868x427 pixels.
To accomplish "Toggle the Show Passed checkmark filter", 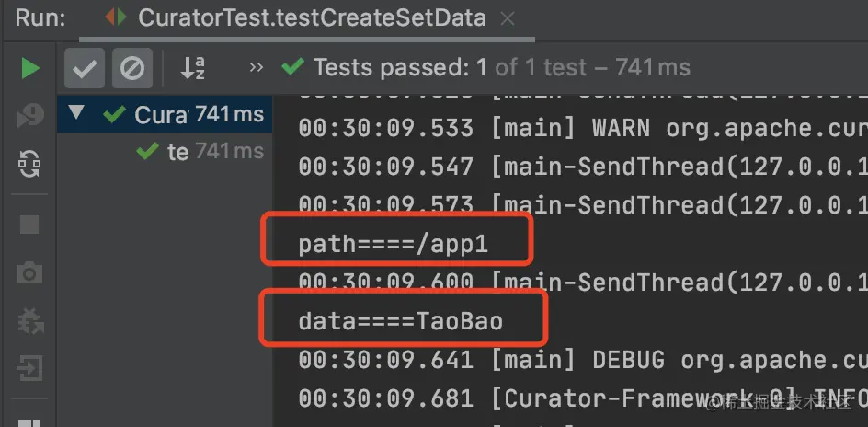I will point(85,68).
